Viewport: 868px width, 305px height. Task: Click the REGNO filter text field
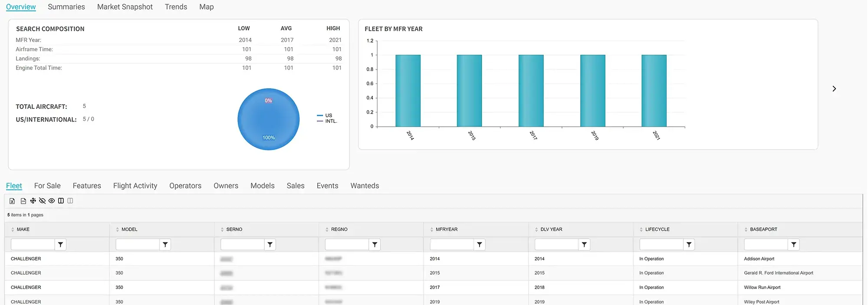pyautogui.click(x=347, y=245)
